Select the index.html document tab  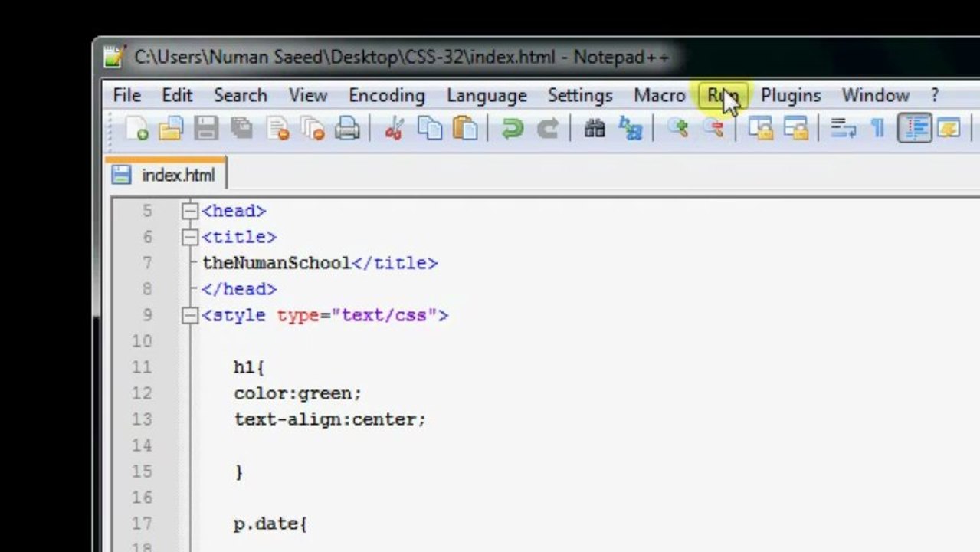pos(166,175)
